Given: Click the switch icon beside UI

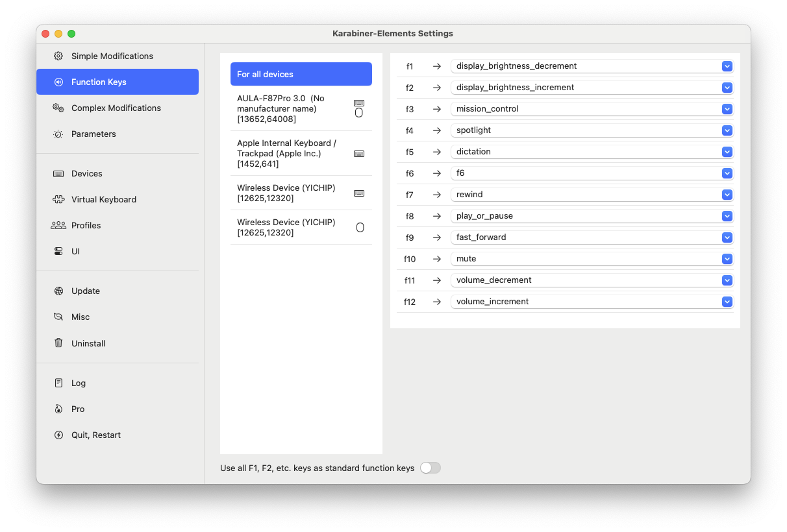Looking at the screenshot, I should coord(58,251).
